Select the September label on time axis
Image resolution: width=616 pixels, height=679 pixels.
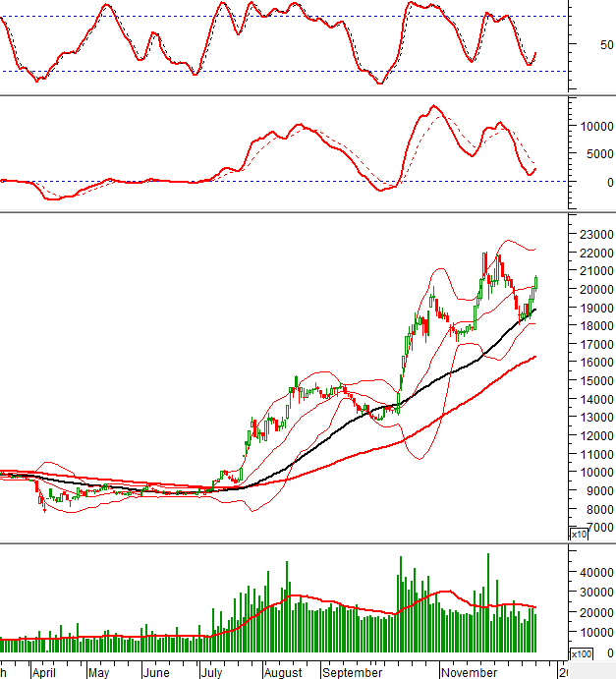tap(353, 673)
